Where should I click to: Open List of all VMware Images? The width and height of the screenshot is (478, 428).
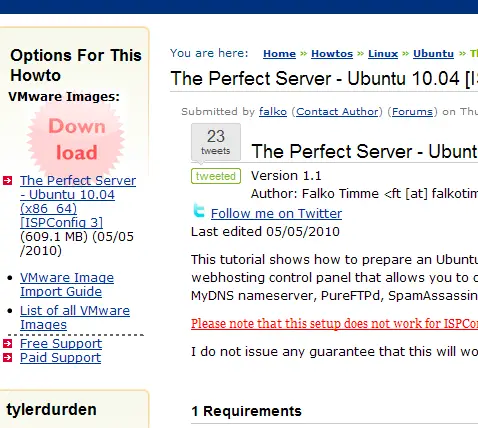coord(75,317)
